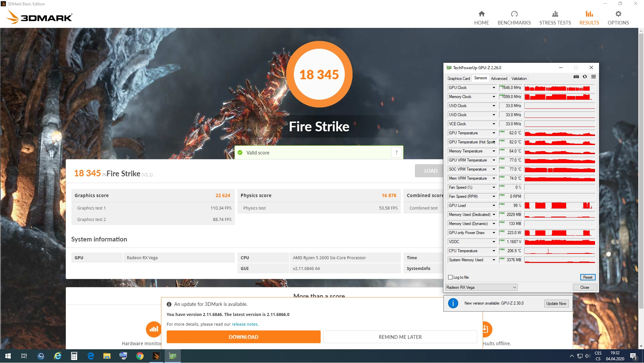Open the RESULTS section
The width and height of the screenshot is (644, 363).
(589, 18)
